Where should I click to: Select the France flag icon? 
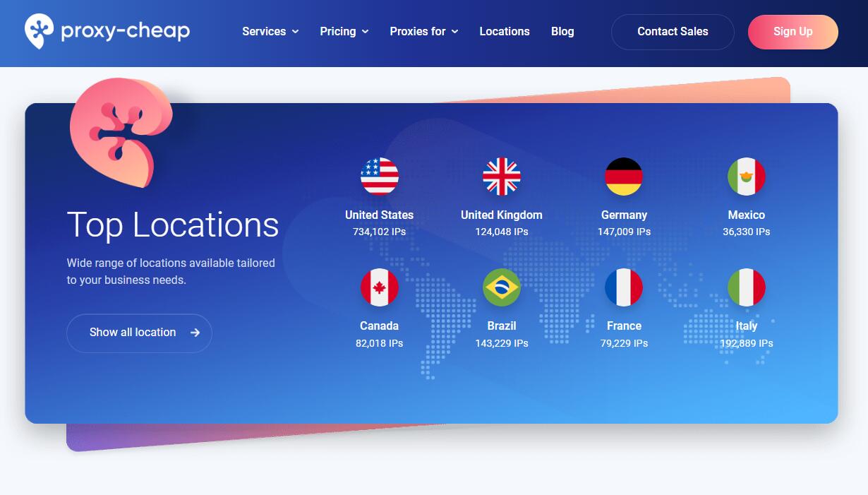point(624,287)
